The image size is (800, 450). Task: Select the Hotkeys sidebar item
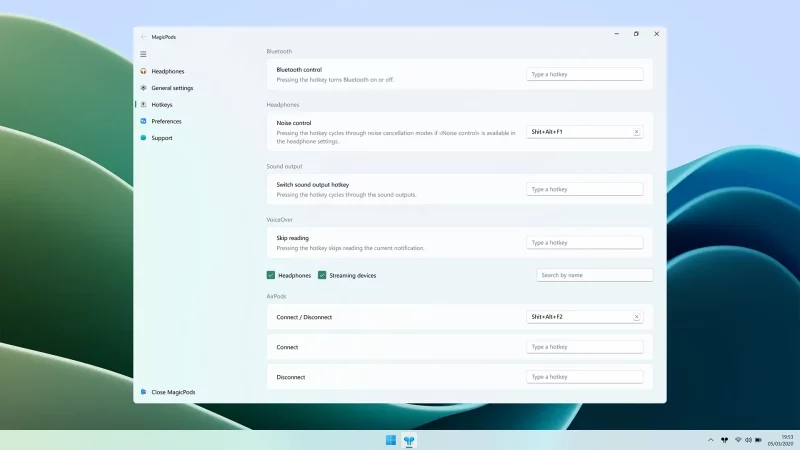[x=162, y=105]
